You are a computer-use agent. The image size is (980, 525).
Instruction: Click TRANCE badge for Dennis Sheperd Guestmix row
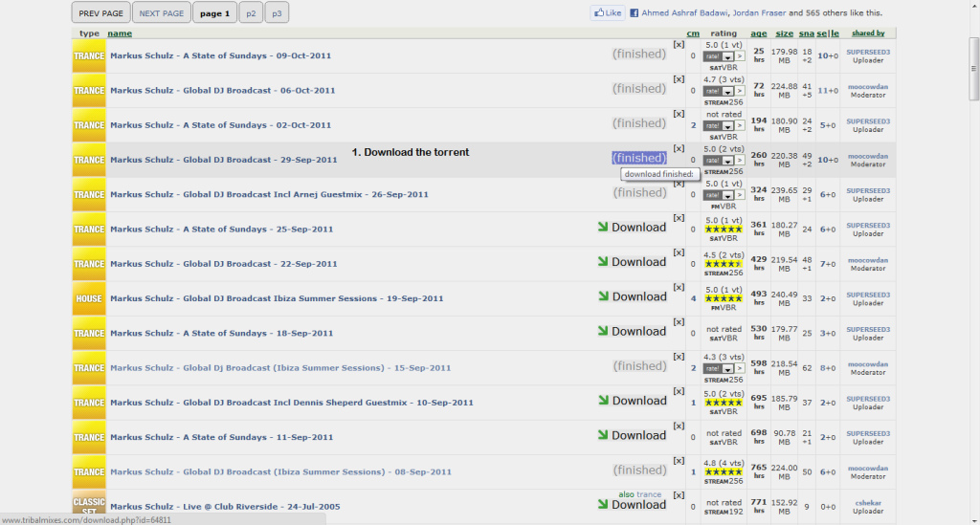pos(89,403)
